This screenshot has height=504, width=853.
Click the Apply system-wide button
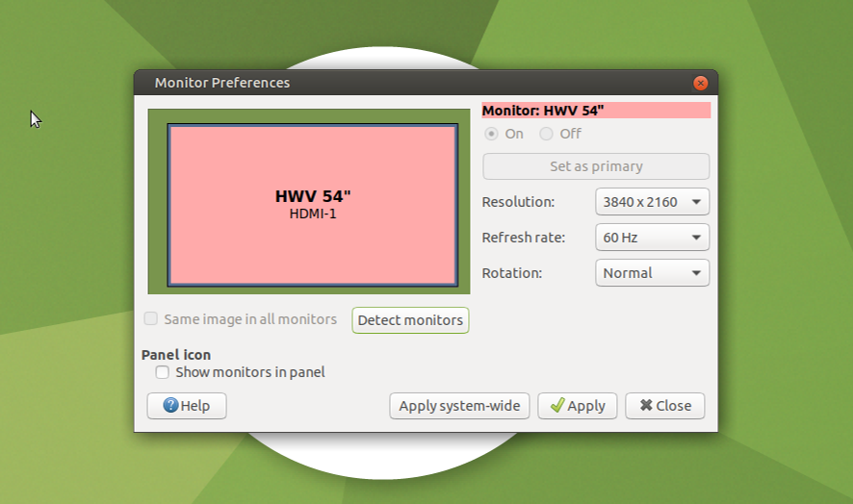pyautogui.click(x=459, y=406)
